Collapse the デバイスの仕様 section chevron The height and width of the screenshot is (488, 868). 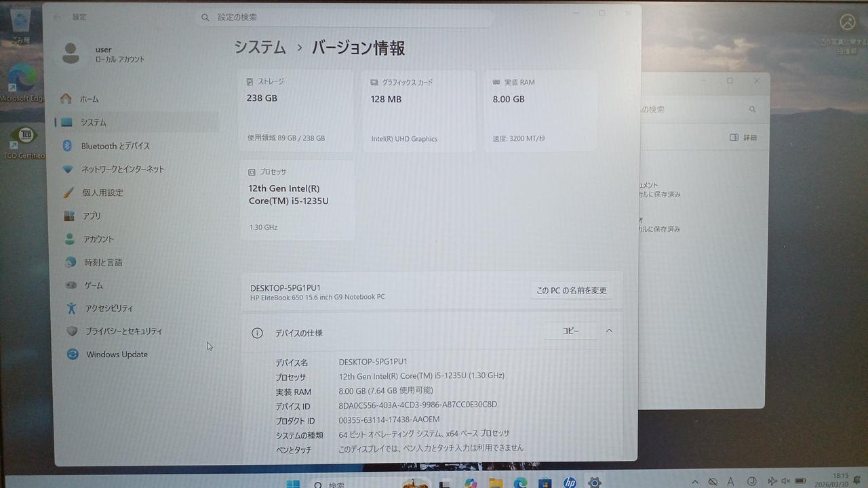point(609,331)
